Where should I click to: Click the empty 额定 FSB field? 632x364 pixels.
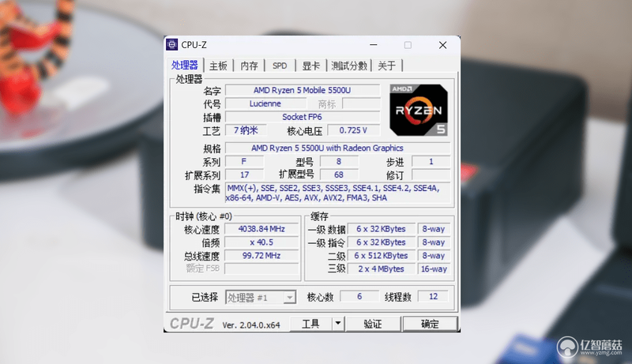click(x=261, y=268)
